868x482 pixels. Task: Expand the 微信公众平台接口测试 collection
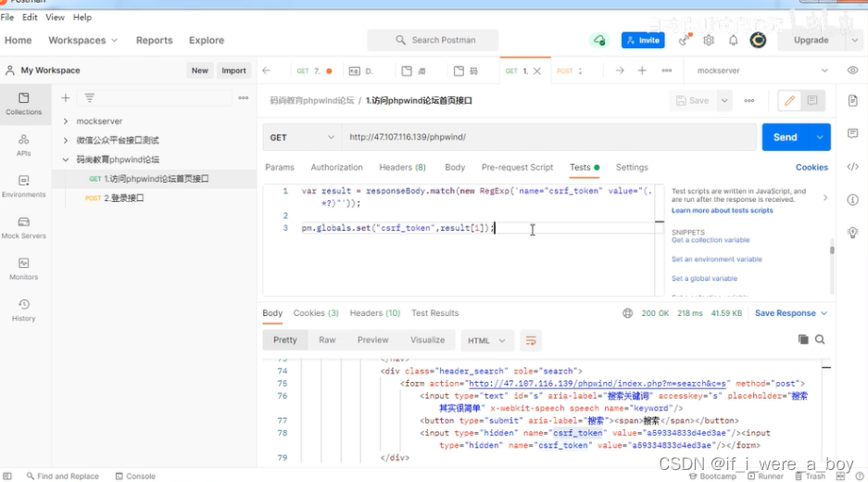click(x=66, y=140)
